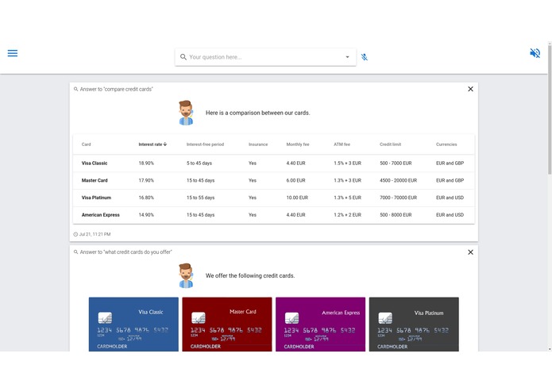Sort by Interest-free period column
552x392 pixels.
coord(205,144)
